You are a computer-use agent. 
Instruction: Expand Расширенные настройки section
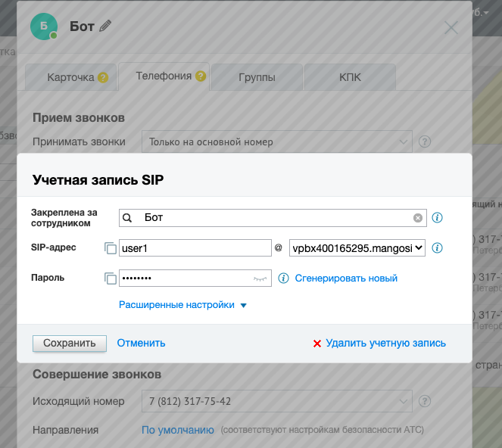coord(182,305)
